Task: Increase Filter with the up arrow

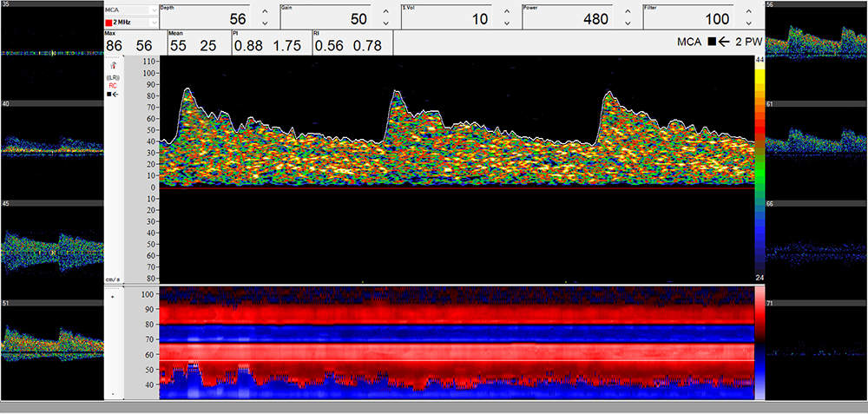Action: 748,11
